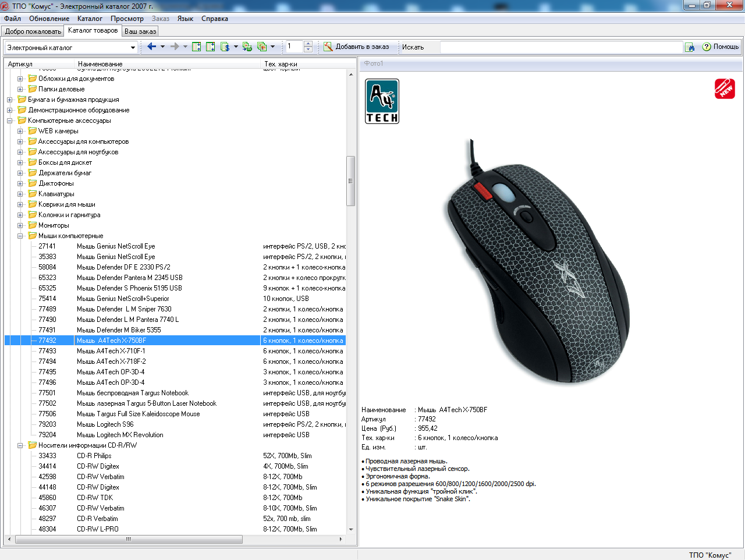Open the Файл menu
The image size is (745, 560).
pyautogui.click(x=12, y=19)
